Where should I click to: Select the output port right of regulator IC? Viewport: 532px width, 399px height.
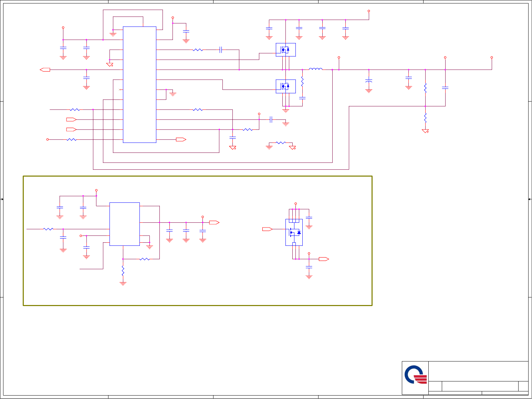coord(214,223)
